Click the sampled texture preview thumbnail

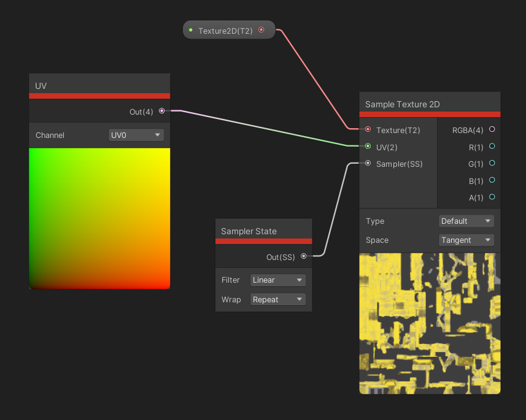(430, 323)
